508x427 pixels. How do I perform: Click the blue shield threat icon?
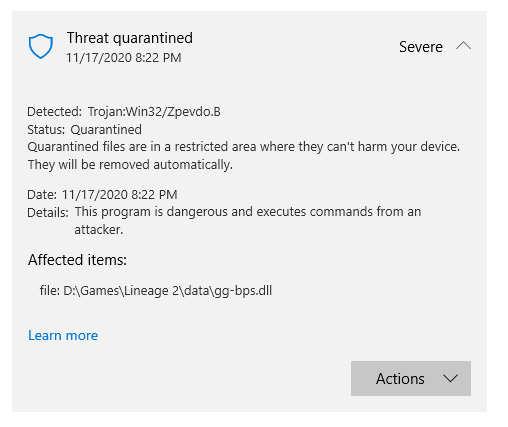[40, 46]
